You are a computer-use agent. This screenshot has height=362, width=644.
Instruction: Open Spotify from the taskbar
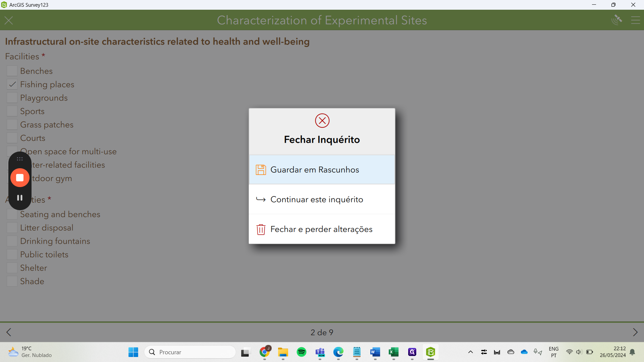(x=301, y=352)
